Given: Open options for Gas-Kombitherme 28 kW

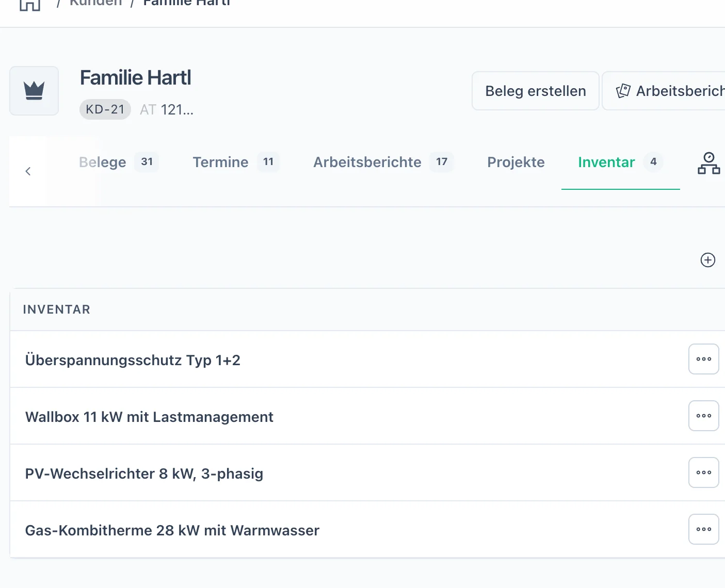Looking at the screenshot, I should 704,529.
